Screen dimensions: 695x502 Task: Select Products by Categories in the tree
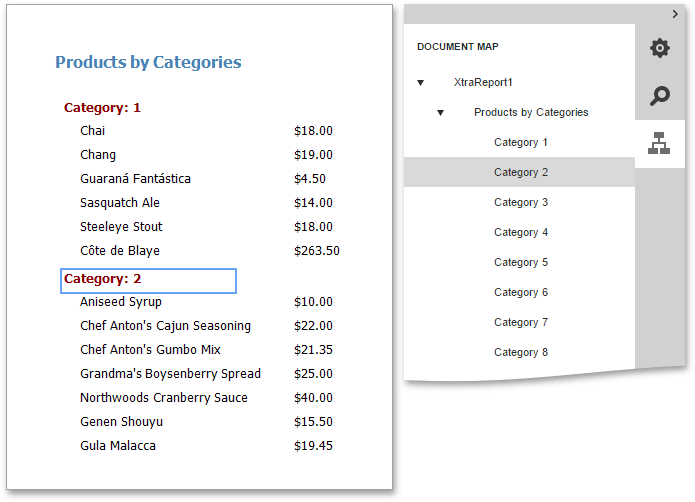pos(531,113)
